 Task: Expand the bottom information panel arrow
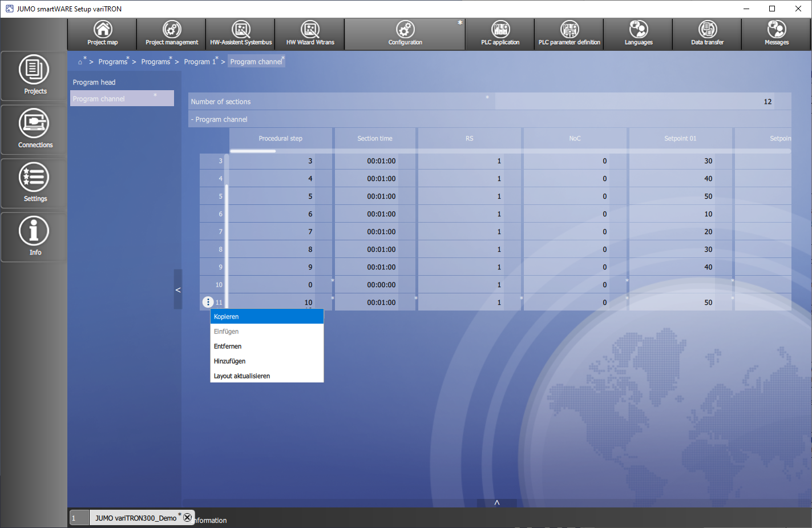(x=497, y=503)
